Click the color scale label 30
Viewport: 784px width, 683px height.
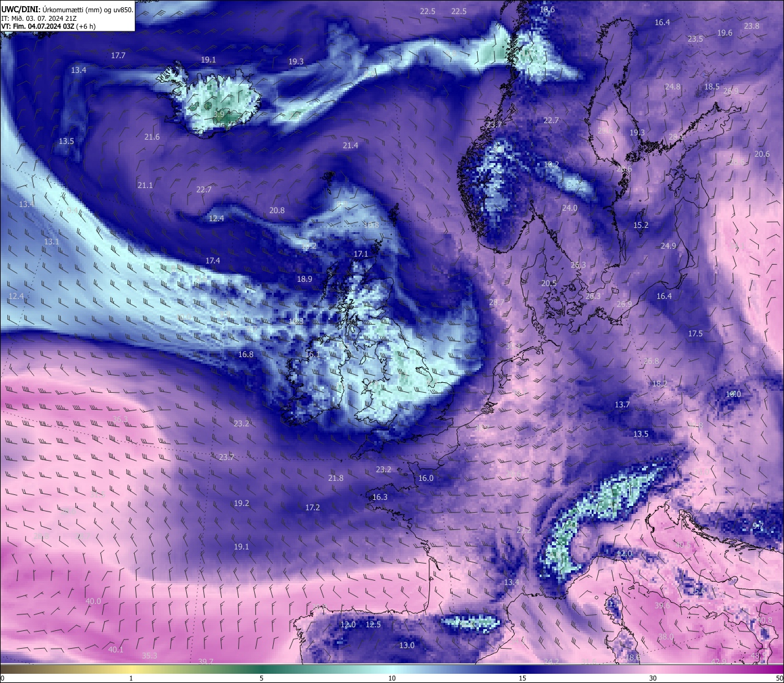coord(653,678)
